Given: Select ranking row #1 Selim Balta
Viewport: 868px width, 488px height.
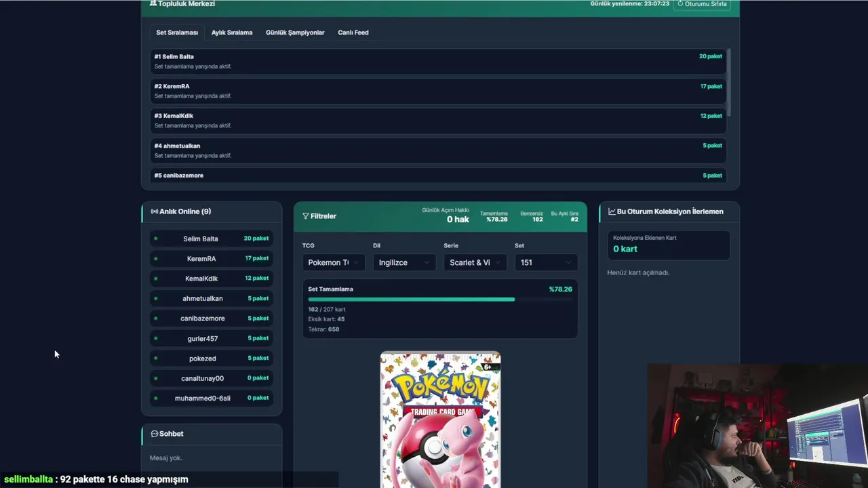Looking at the screenshot, I should (437, 62).
